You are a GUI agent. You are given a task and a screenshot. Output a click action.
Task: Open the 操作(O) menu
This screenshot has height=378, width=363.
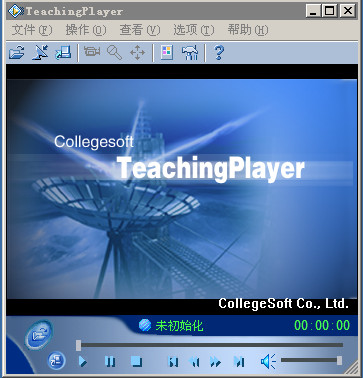click(86, 30)
